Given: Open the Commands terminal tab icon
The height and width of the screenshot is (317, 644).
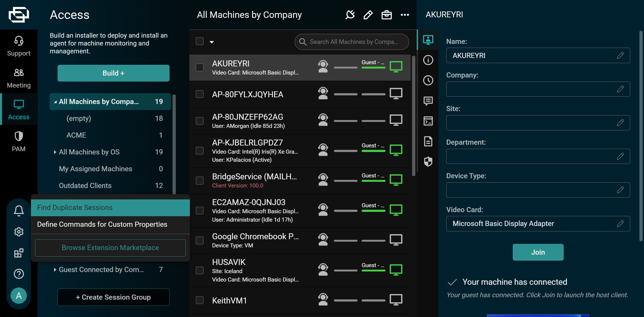Looking at the screenshot, I should [428, 121].
